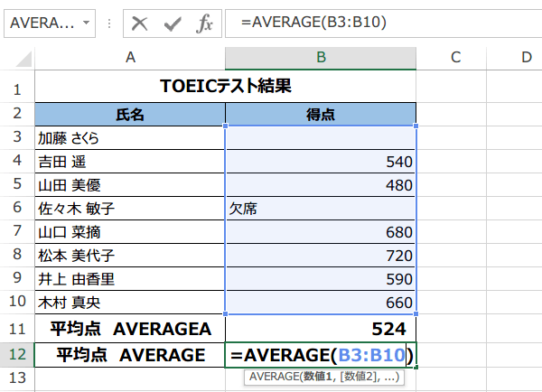Click the score cell 590
Screen dimensions: 542x392
click(321, 279)
